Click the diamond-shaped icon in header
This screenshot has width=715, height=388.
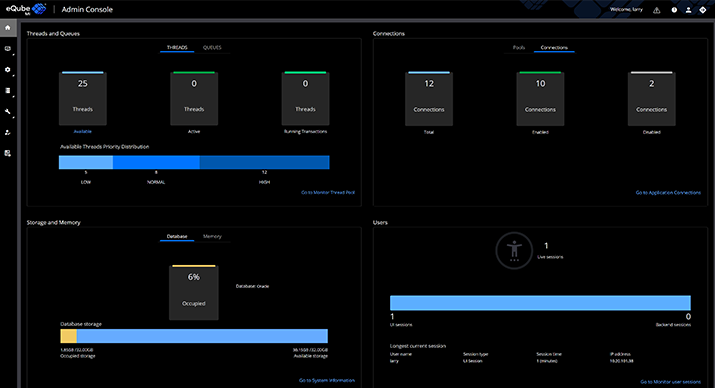[x=703, y=10]
